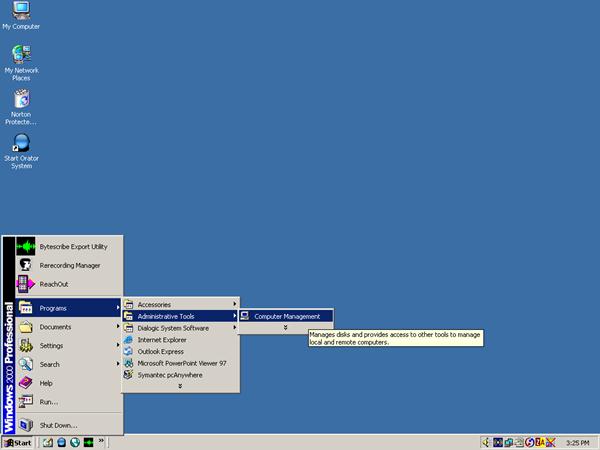This screenshot has width=600, height=450.
Task: Click the Outlook Express icon
Action: 129,351
